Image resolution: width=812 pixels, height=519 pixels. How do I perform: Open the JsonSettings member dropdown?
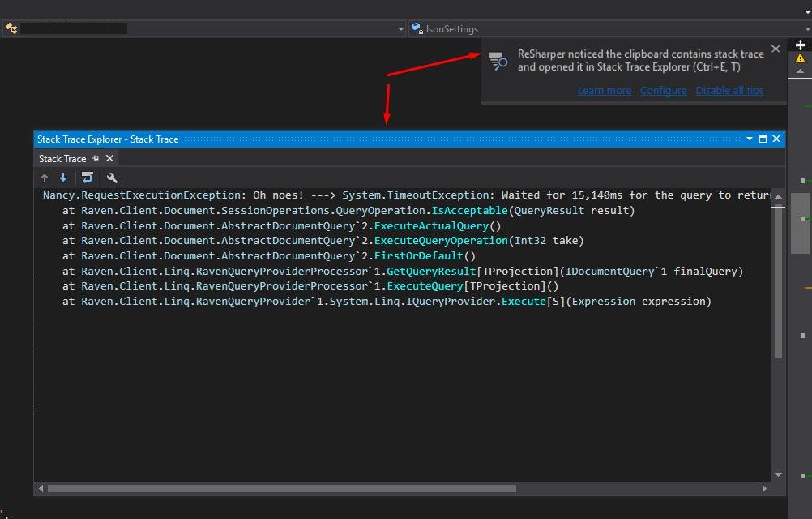[807, 29]
